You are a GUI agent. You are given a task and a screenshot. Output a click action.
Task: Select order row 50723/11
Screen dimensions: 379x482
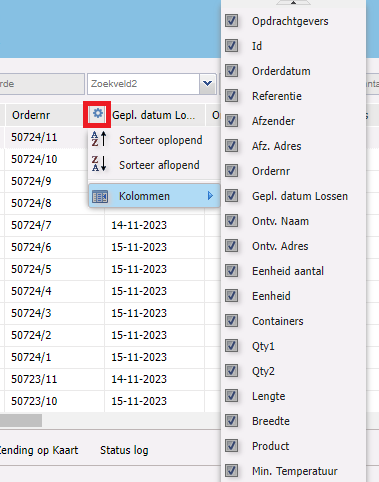pos(34,379)
